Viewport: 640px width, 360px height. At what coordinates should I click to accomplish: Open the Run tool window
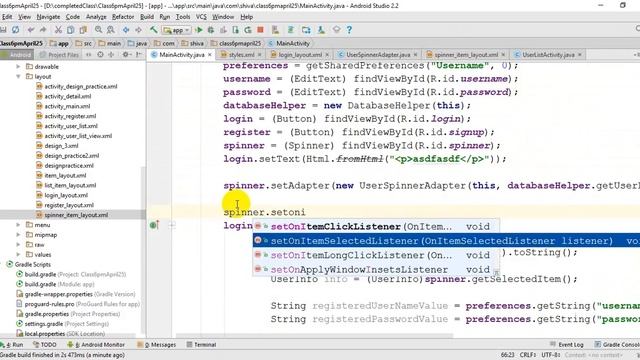[x=12, y=344]
